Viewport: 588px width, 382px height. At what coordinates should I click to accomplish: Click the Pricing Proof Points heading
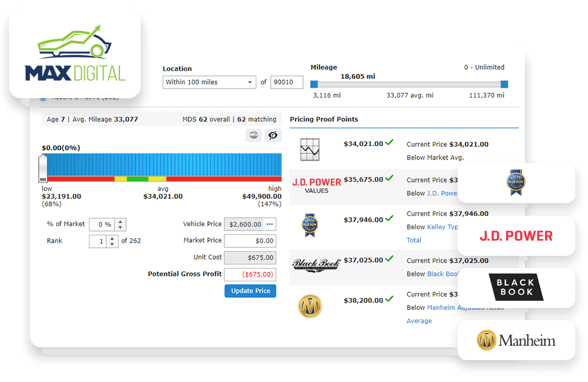pos(324,119)
